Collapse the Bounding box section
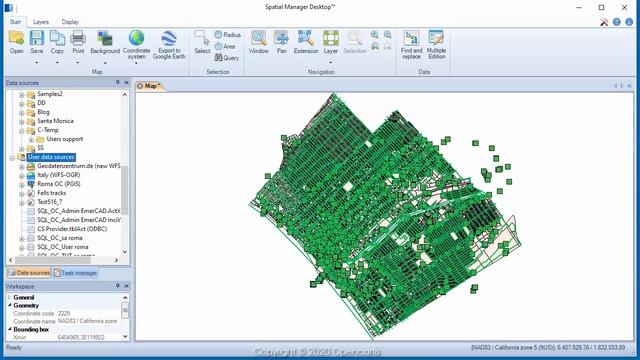 pos(10,329)
